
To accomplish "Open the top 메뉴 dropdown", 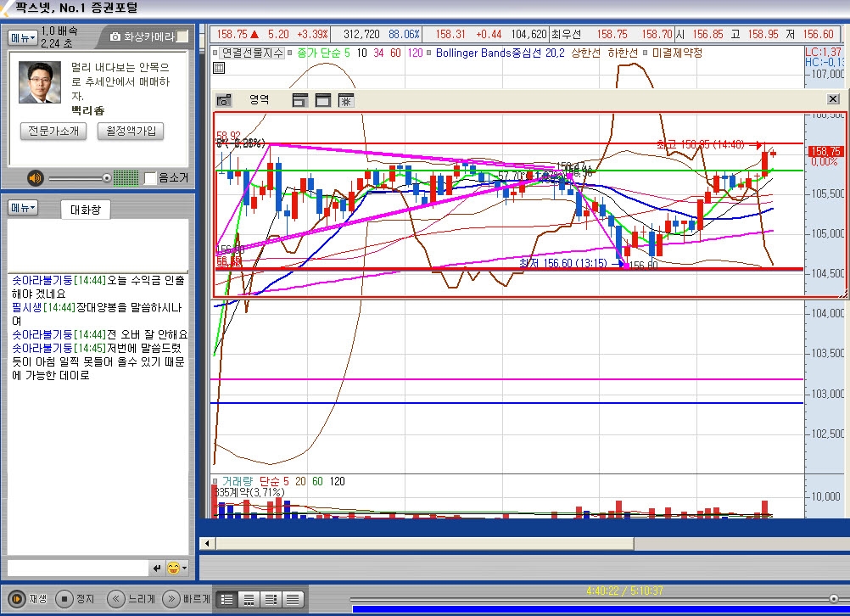I will 23,37.
